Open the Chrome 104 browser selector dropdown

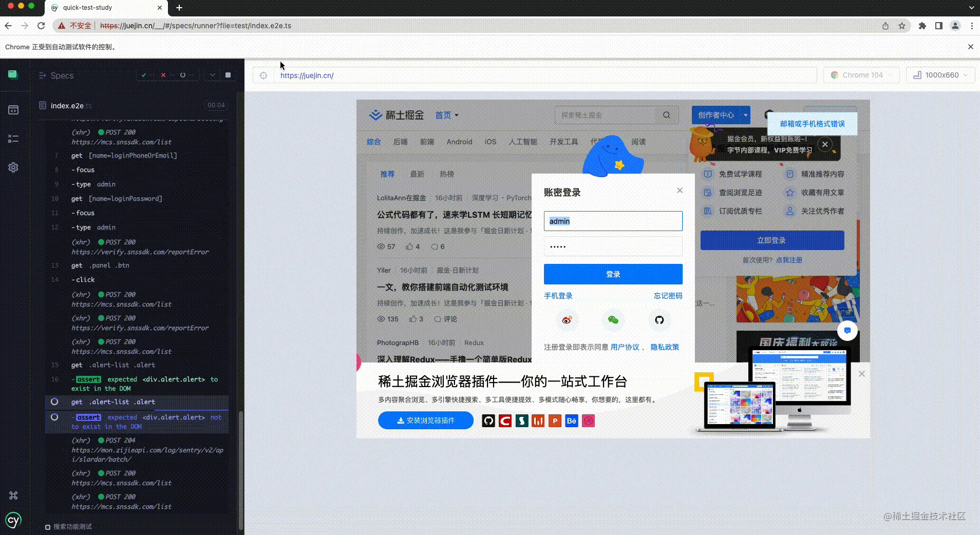pyautogui.click(x=861, y=75)
